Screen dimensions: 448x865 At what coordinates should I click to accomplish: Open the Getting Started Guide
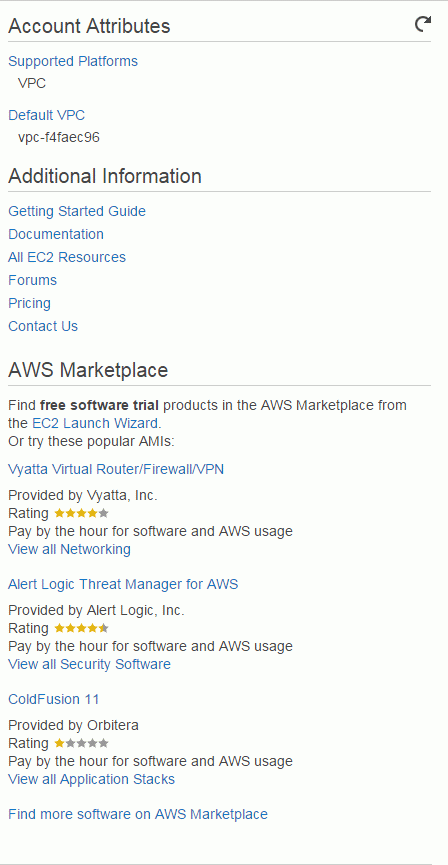point(77,211)
